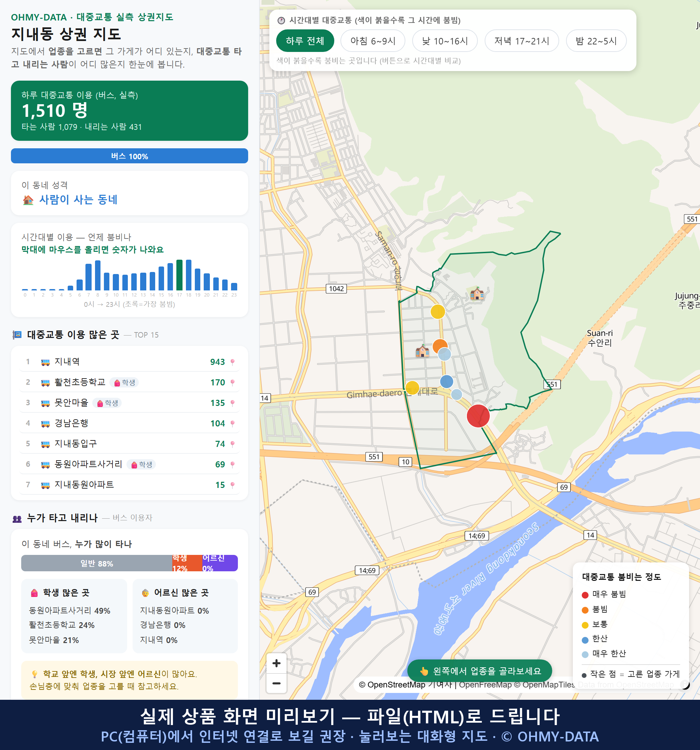The height and width of the screenshot is (750, 700).
Task: Select the 경남은행 stop name
Action: click(x=71, y=423)
